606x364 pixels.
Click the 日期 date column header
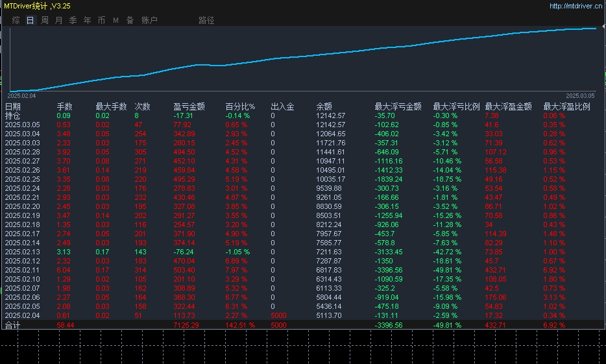point(13,106)
